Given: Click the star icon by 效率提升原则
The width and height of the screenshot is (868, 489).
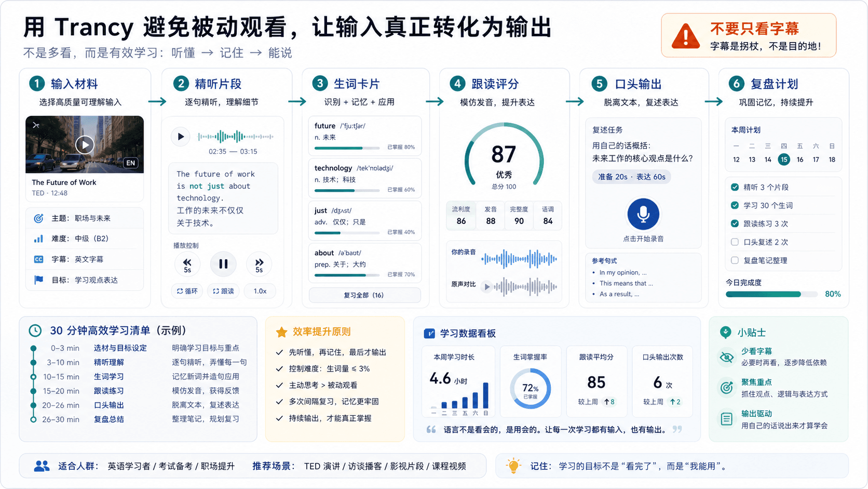Looking at the screenshot, I should pyautogui.click(x=281, y=332).
